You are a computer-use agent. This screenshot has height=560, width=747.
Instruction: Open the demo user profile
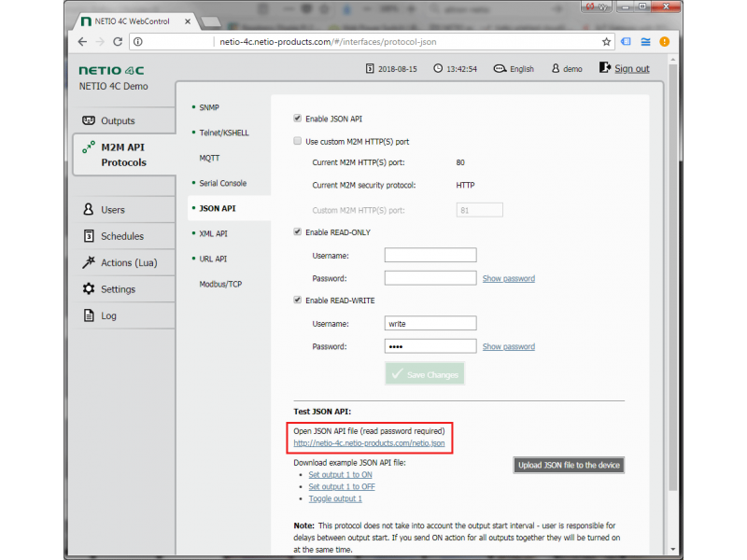pos(567,69)
